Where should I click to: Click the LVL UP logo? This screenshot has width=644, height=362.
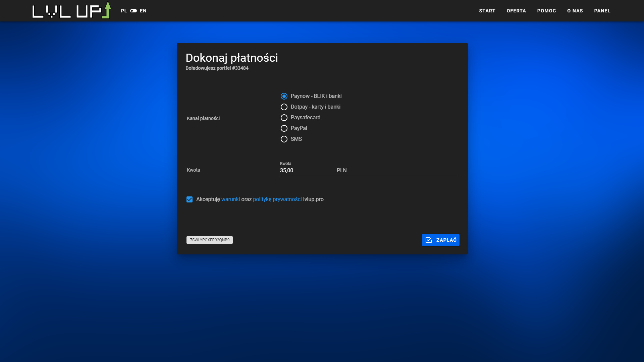[71, 10]
